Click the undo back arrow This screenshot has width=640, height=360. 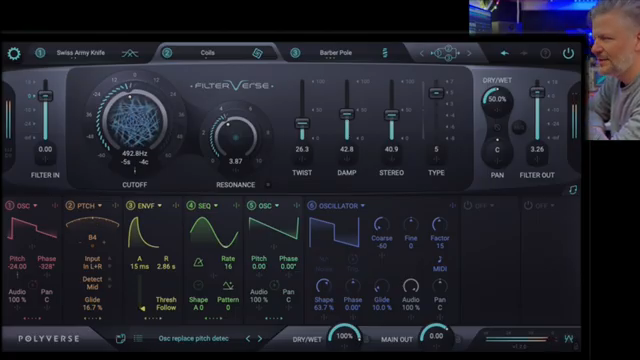tap(504, 53)
